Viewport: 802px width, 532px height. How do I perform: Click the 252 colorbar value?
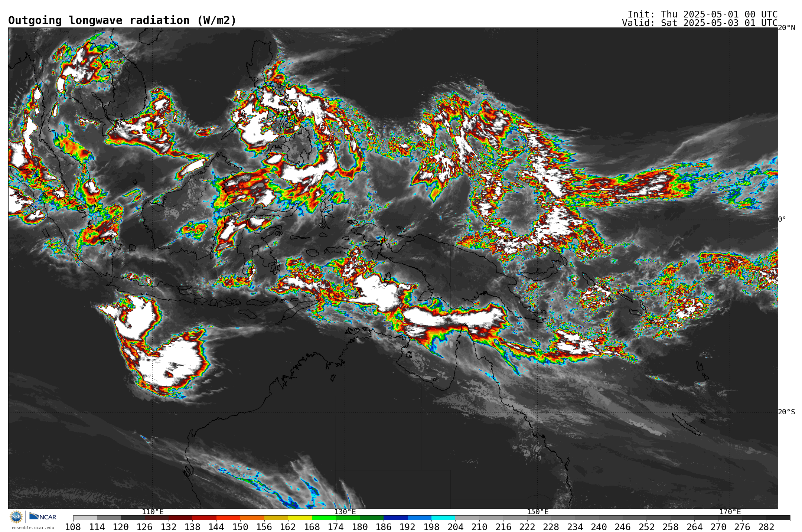647,527
